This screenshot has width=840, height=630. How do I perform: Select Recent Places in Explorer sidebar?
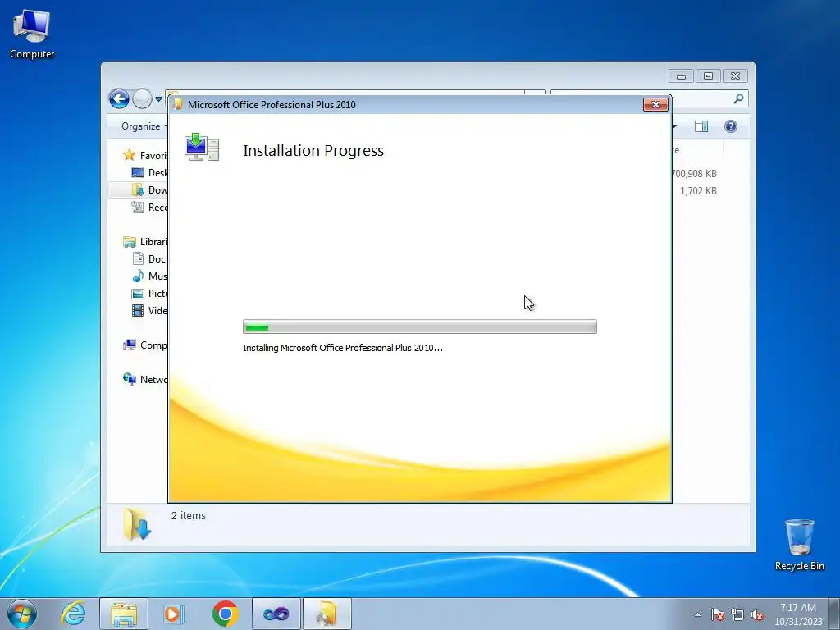149,208
